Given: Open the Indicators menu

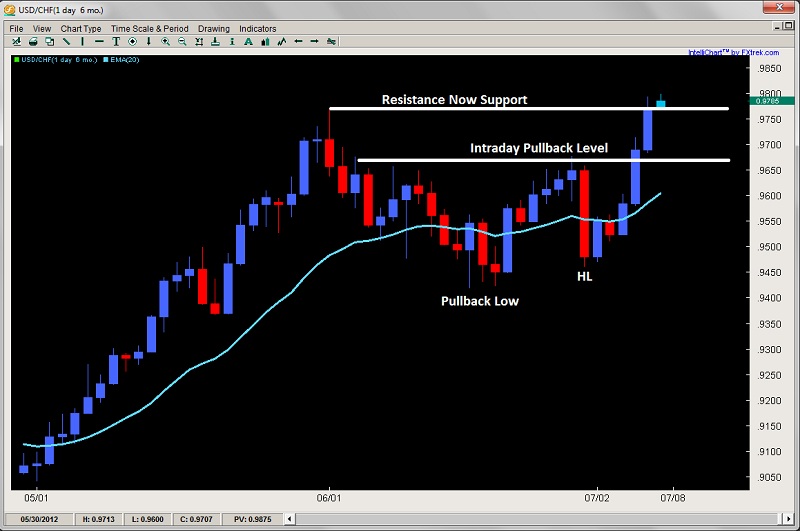Looking at the screenshot, I should click(x=258, y=29).
